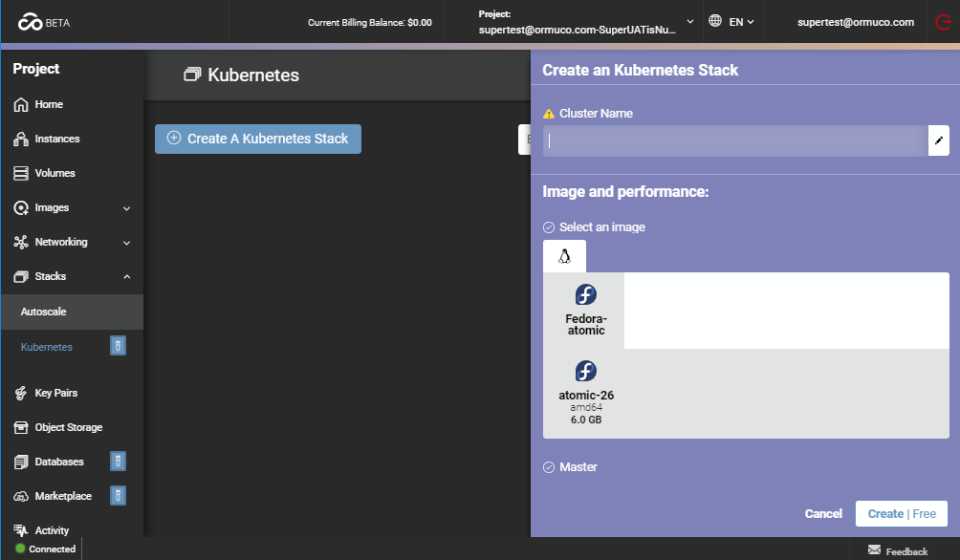Click the red logout power icon

coord(942,22)
